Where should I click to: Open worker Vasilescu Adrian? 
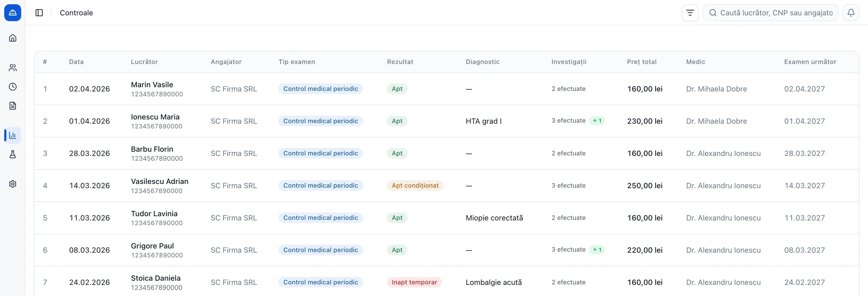click(159, 182)
